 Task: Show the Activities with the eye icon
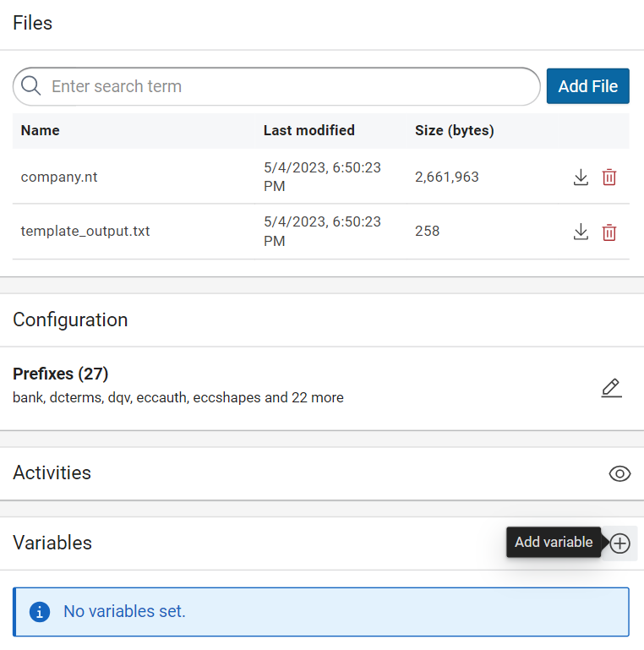click(619, 474)
